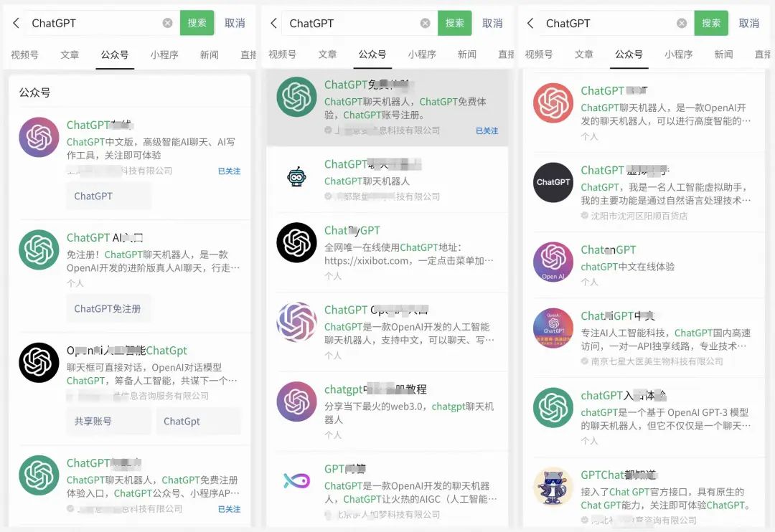Tap 取消 in the middle screen
Screen dimensions: 775x532
[492, 23]
